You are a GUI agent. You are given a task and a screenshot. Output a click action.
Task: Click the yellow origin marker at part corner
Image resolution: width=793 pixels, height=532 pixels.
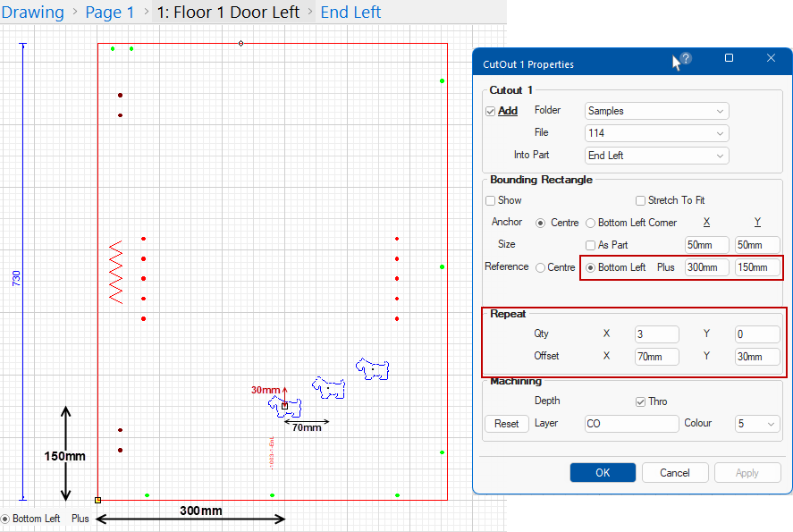(x=97, y=500)
